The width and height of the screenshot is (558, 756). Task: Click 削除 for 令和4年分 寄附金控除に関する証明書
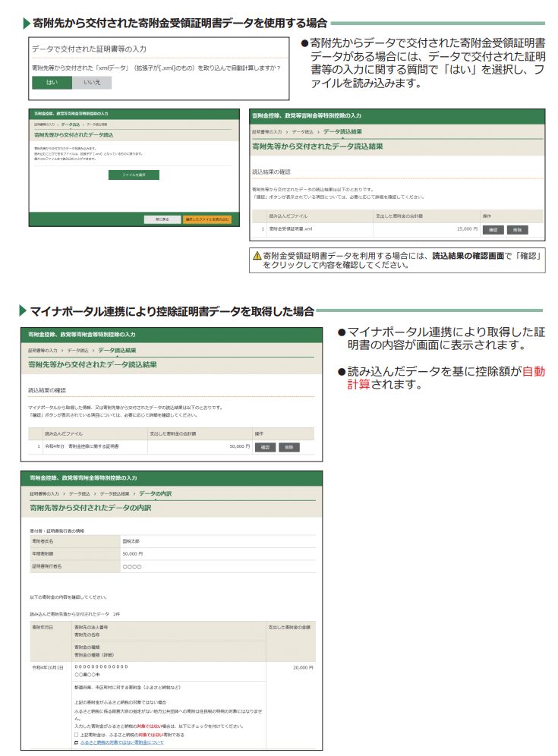pos(289,447)
